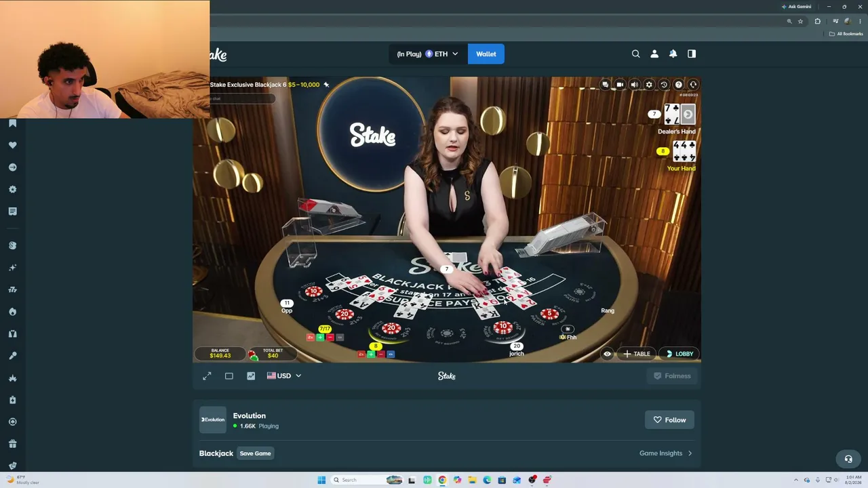Screen dimensions: 868x488
Task: Open the arrow-circle icon in the sidebar
Action: [x=12, y=167]
